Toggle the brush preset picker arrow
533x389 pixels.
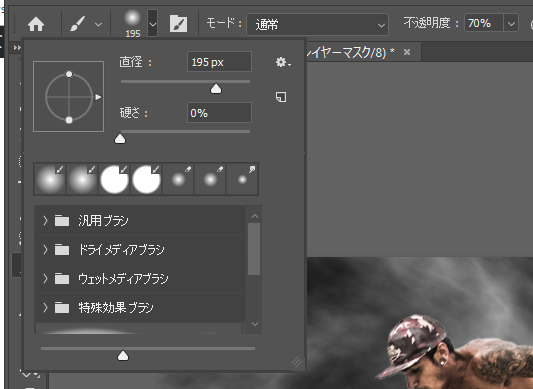click(153, 23)
